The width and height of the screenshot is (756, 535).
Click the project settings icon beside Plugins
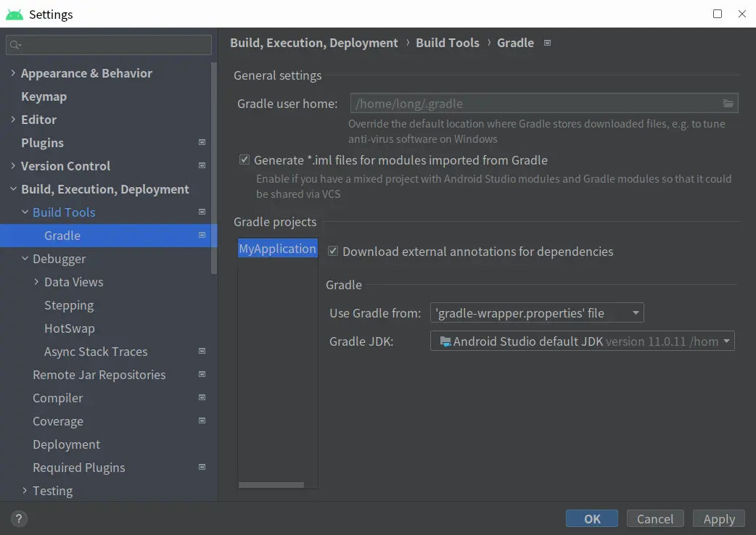tap(202, 143)
